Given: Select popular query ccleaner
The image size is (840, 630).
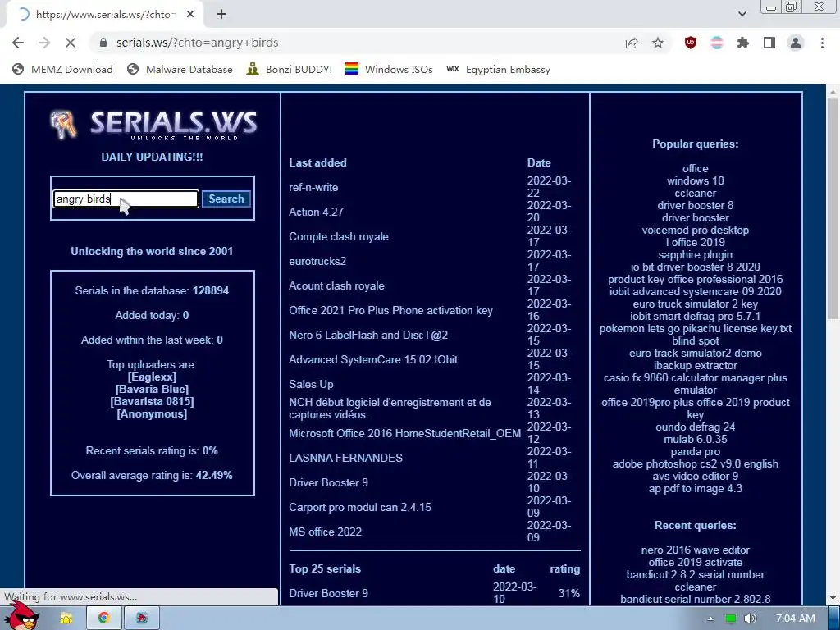Looking at the screenshot, I should pos(696,194).
